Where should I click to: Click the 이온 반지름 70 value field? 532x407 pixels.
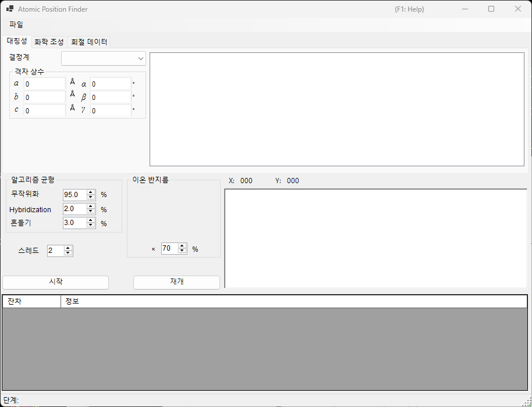point(170,248)
